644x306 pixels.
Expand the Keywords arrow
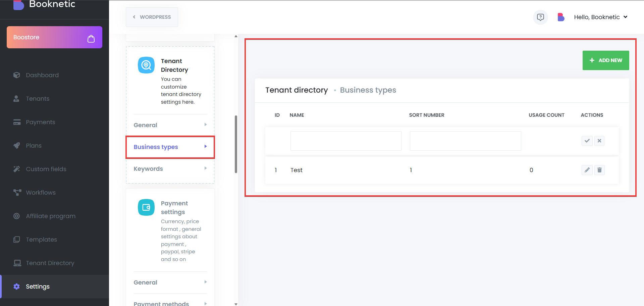(206, 168)
